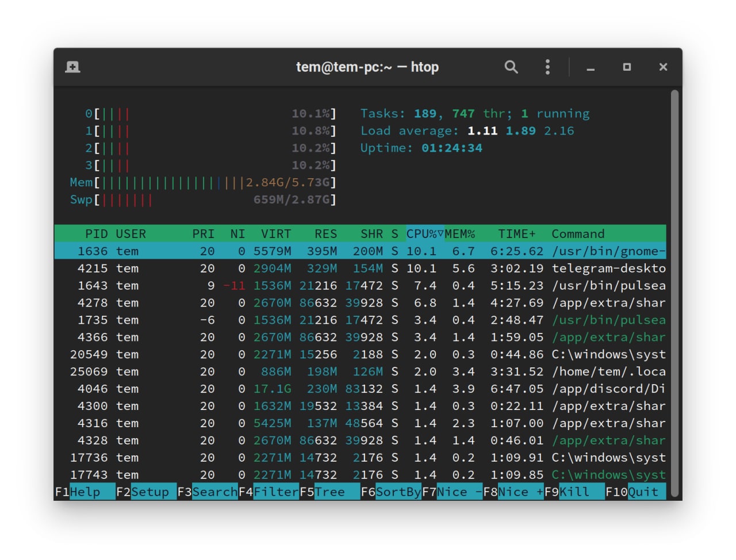Open the three-dot terminal menu
The height and width of the screenshot is (560, 736).
click(x=547, y=67)
